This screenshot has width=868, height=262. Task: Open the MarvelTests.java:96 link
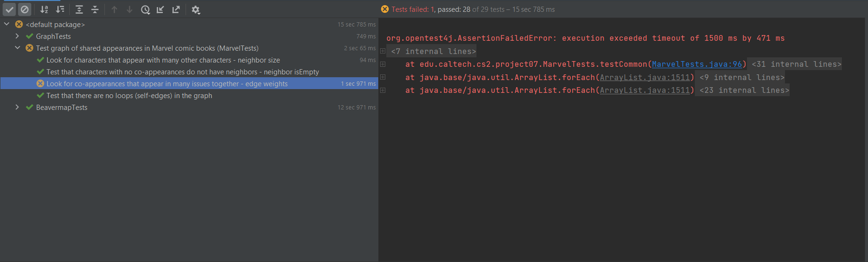pyautogui.click(x=696, y=64)
